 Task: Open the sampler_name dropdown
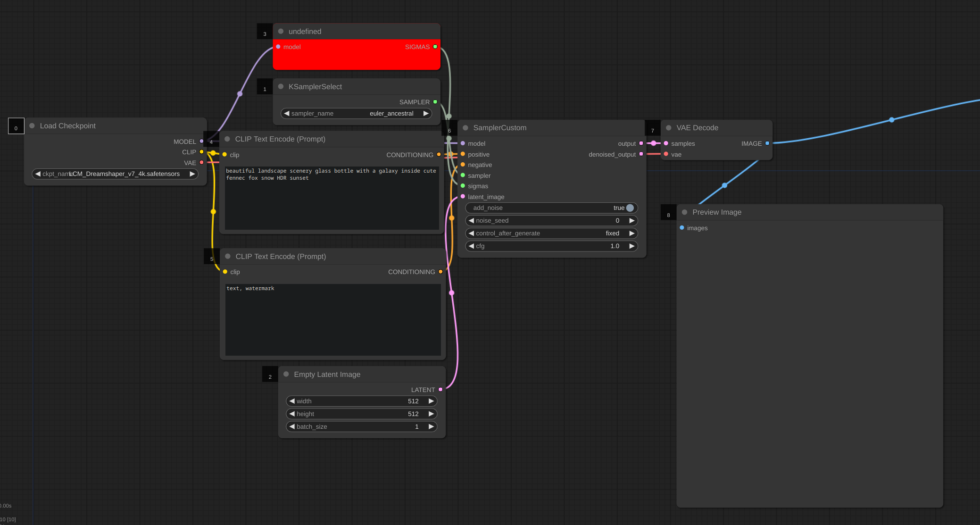coord(357,114)
